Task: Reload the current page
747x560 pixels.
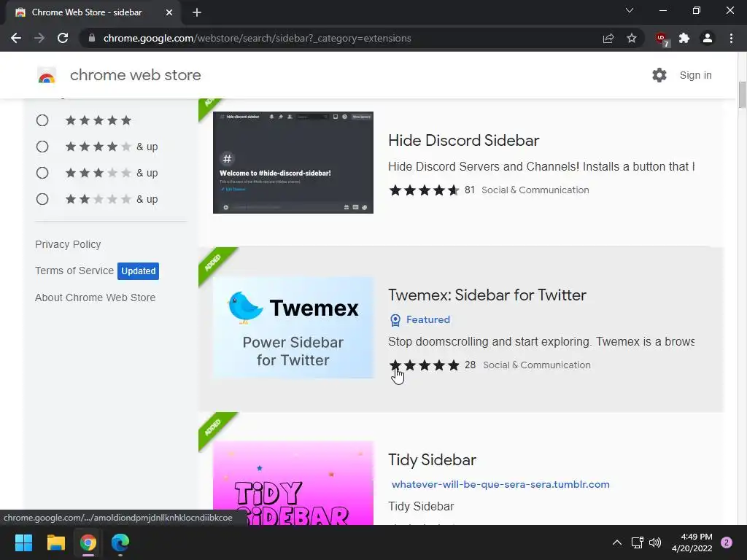Action: (x=63, y=38)
